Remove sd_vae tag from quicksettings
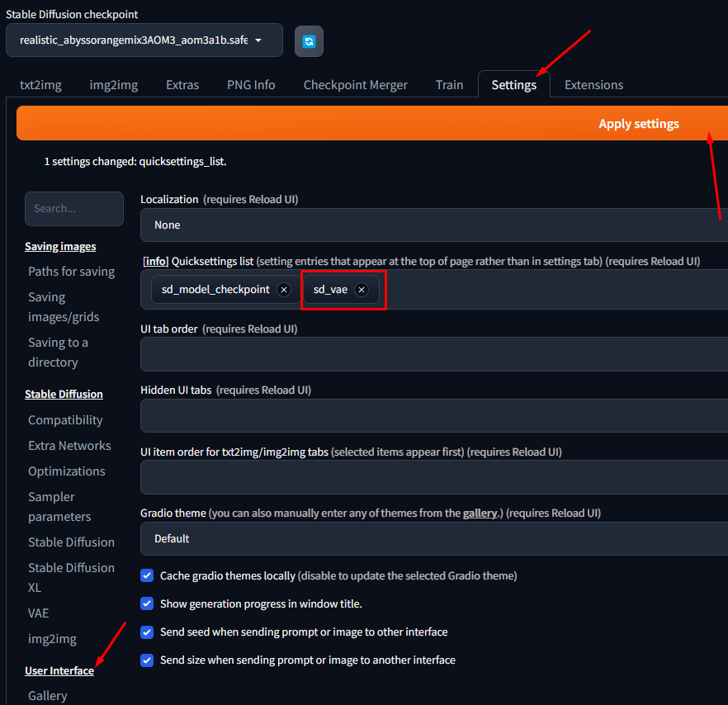 click(361, 290)
